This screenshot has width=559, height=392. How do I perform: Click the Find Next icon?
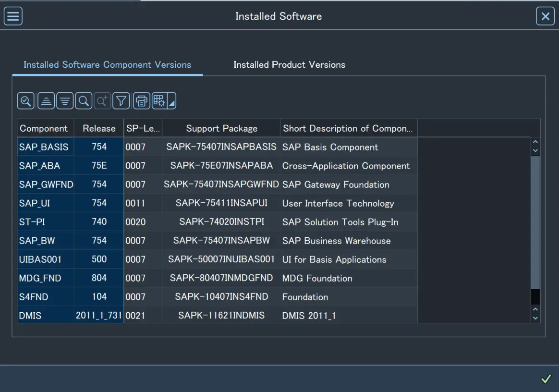pos(102,101)
